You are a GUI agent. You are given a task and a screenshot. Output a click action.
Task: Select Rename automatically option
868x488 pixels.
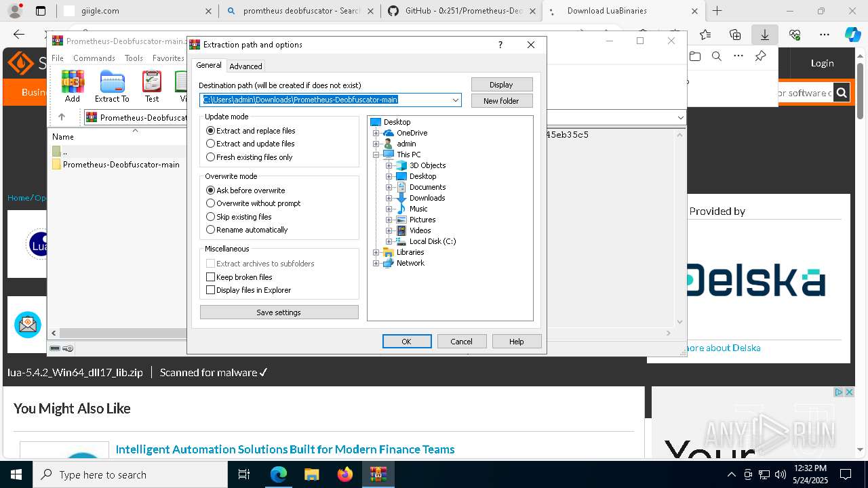pos(247,230)
